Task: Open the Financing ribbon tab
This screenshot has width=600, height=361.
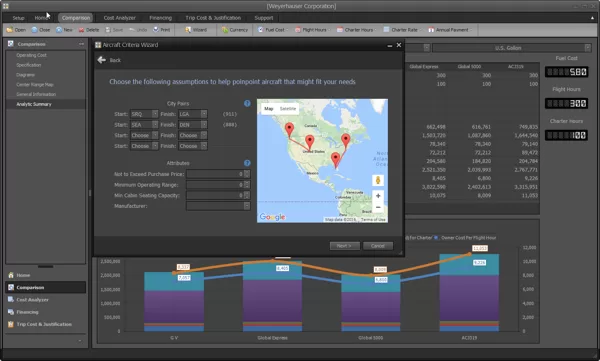Action: click(160, 18)
